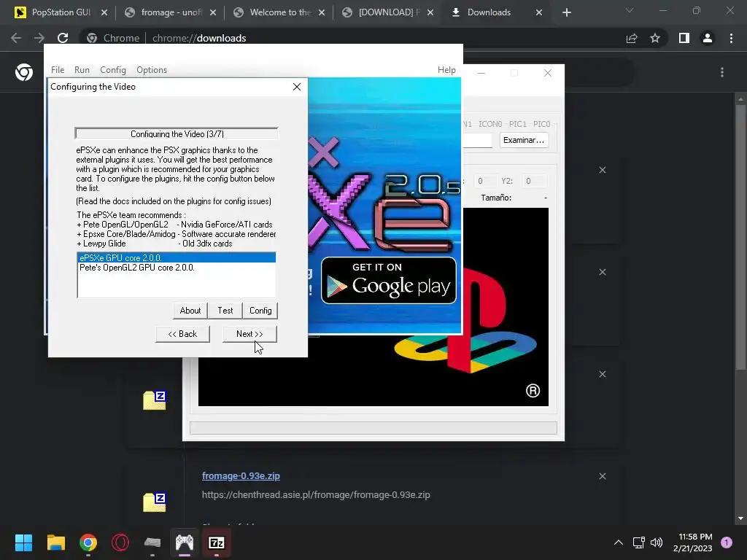Show hidden system tray icons

(619, 542)
